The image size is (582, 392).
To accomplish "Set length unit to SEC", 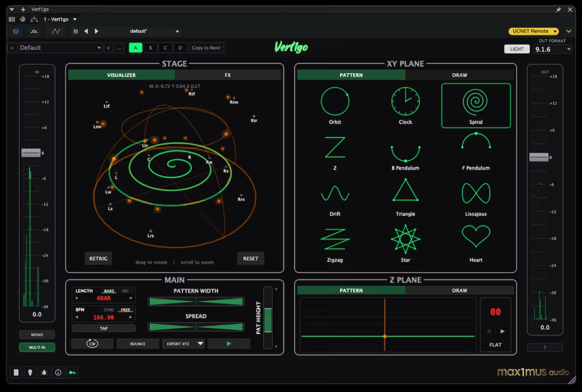I will (x=126, y=291).
